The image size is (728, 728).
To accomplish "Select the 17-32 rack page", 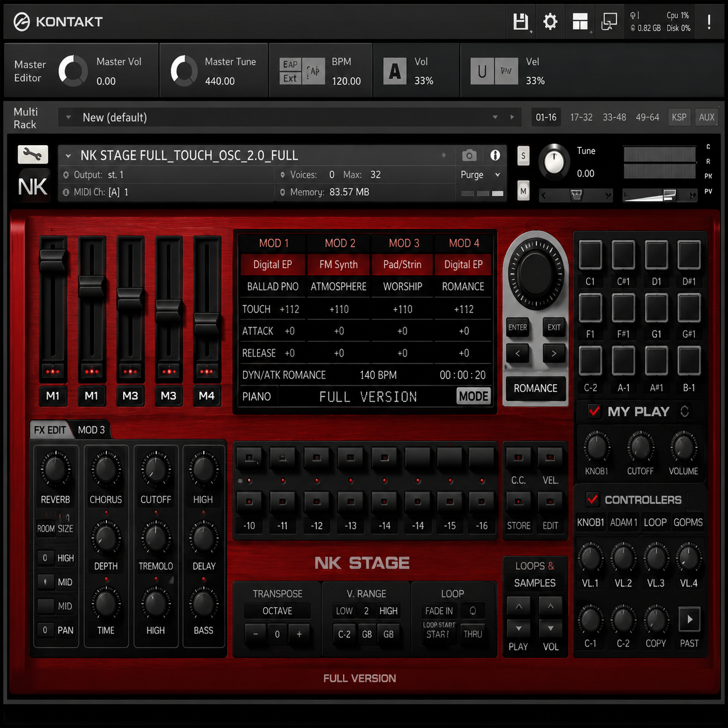I will pos(581,117).
